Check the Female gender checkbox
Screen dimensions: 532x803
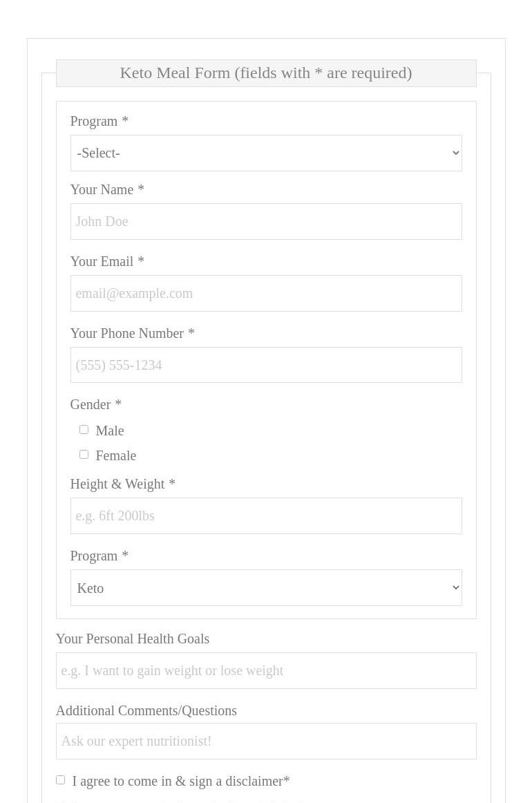(84, 455)
